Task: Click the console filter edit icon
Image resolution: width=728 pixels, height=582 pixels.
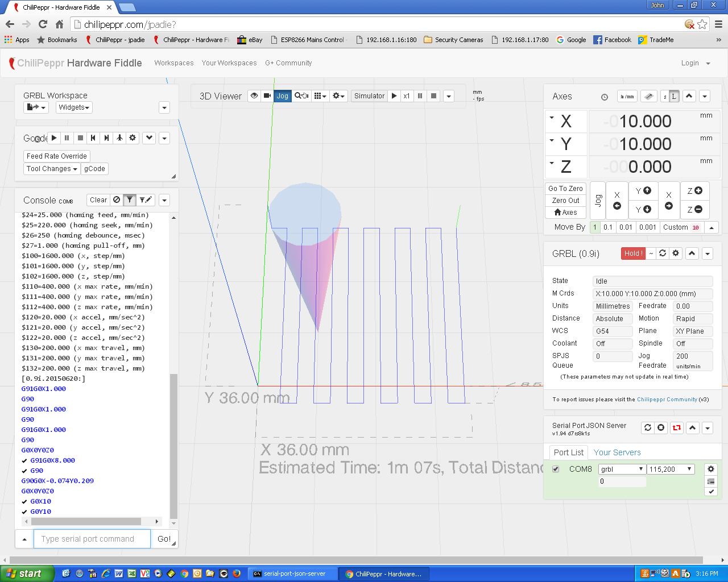Action: (x=146, y=199)
